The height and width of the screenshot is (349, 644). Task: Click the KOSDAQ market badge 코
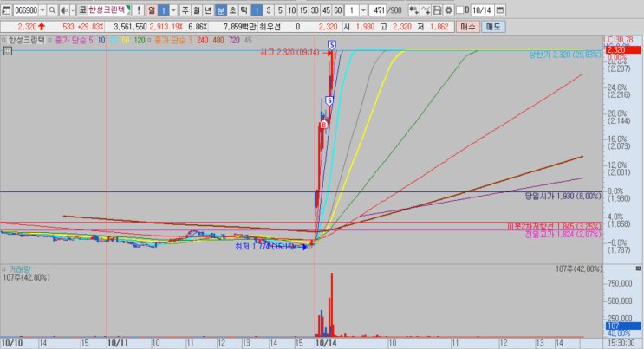click(x=82, y=10)
